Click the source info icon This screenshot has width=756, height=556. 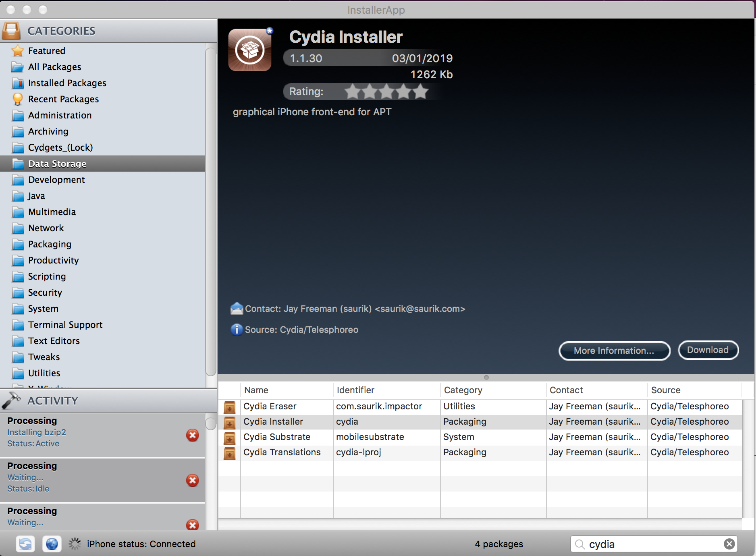[x=237, y=330]
